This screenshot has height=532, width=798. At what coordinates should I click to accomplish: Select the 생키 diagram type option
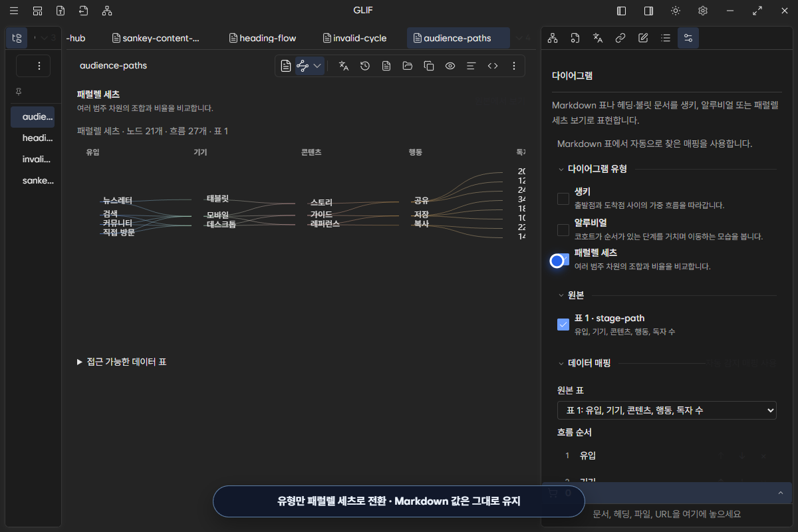click(563, 198)
